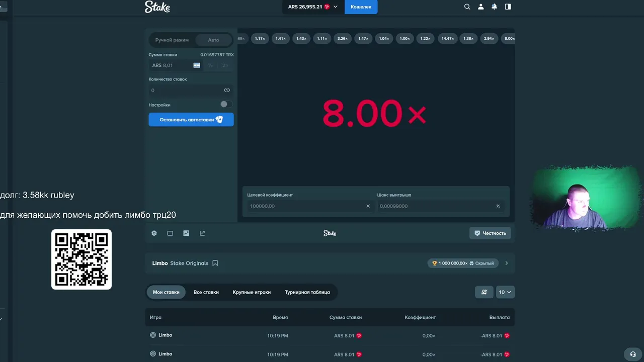The image size is (644, 362).
Task: Click the Сумма ставки column header
Action: click(x=346, y=318)
